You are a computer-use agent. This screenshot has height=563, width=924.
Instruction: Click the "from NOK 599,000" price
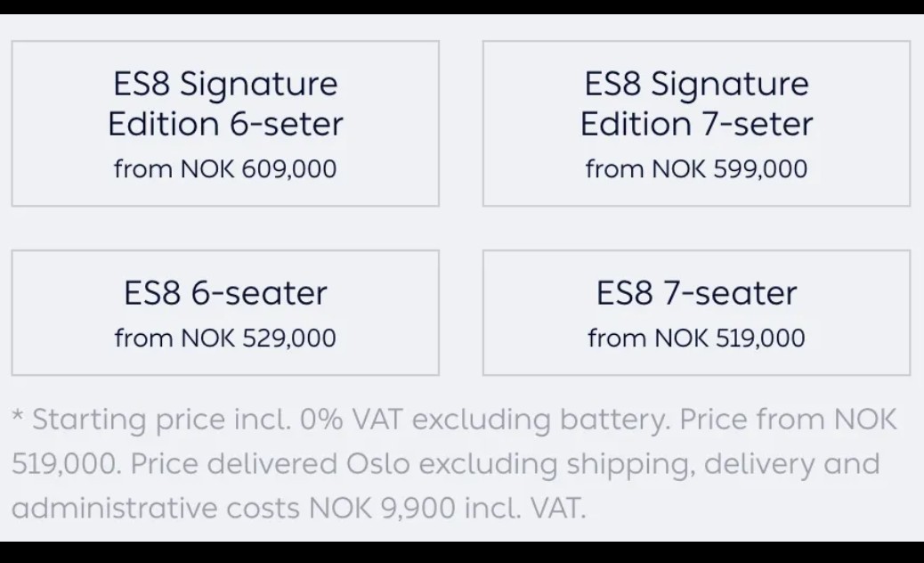pyautogui.click(x=696, y=168)
